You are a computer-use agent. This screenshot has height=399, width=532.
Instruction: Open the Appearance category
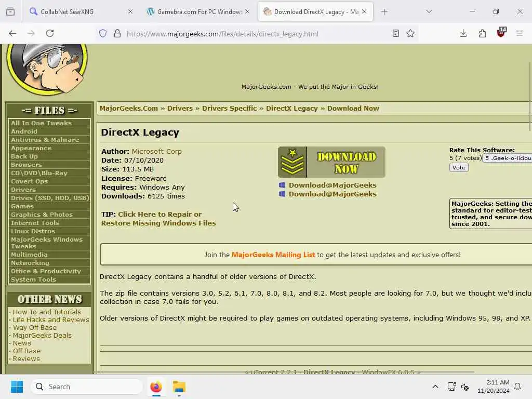click(x=31, y=148)
